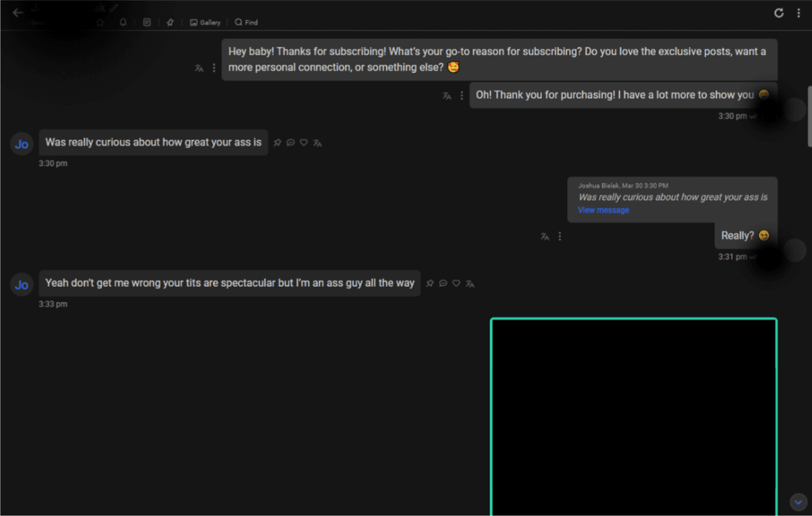
Task: Open notification settings via the bell icon
Action: [123, 22]
